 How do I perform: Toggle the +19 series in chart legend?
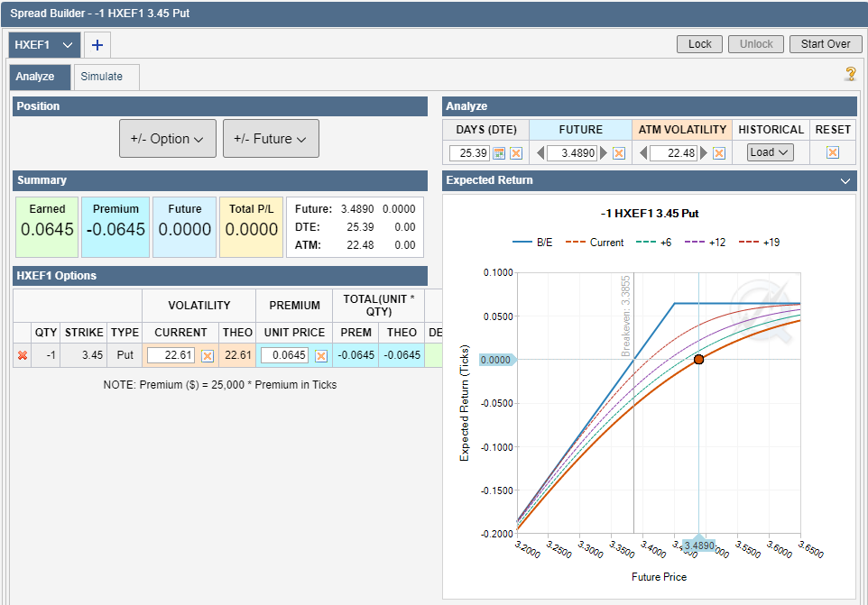(759, 243)
